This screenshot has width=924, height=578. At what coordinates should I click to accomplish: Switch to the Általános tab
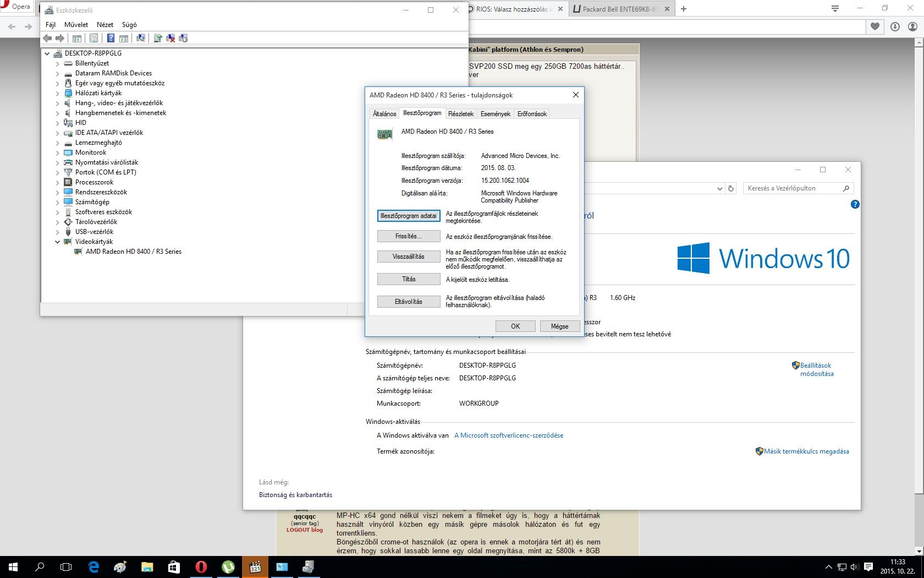click(x=384, y=114)
